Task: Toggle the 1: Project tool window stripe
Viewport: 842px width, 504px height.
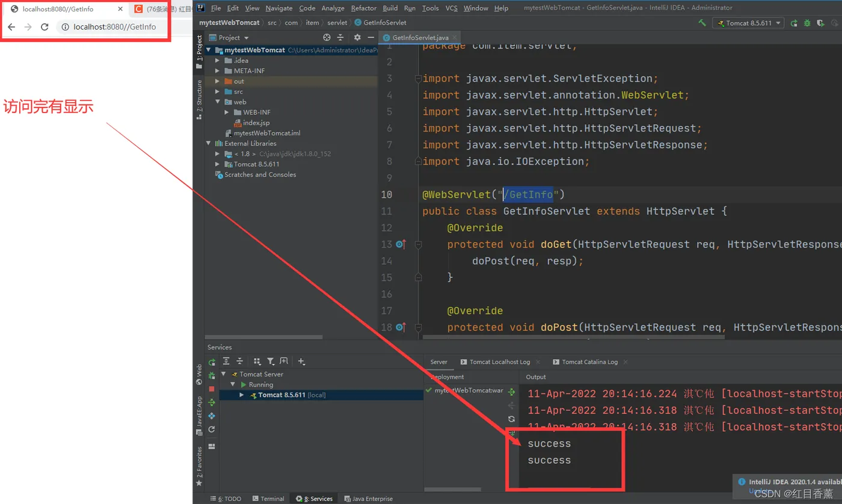Action: coord(199,51)
